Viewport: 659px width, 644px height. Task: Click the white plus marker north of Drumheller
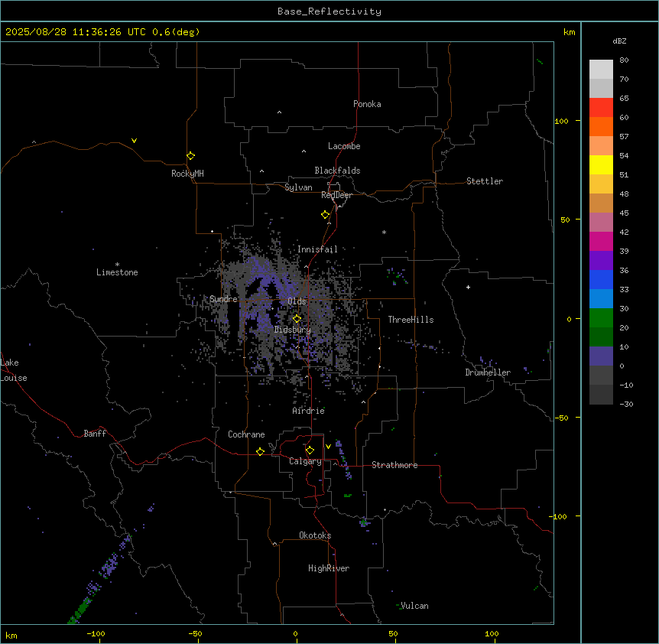468,287
